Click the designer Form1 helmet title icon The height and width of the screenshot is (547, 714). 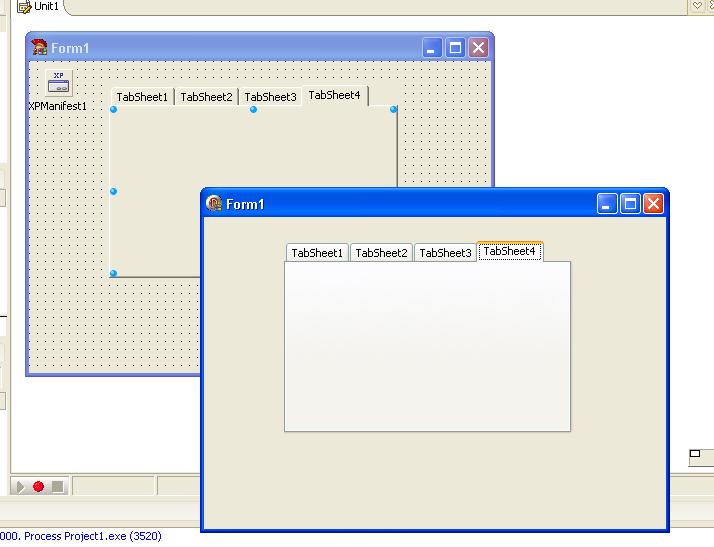[x=39, y=47]
